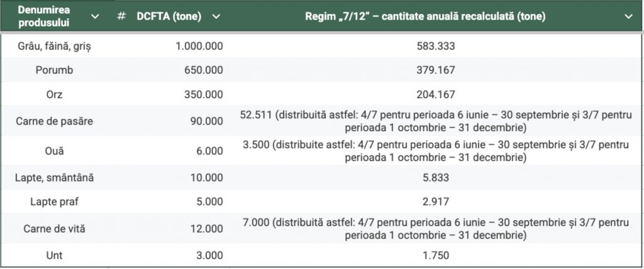Select the Regim 7/12 header title
Screen dimensions: 644x269
[x=425, y=17]
